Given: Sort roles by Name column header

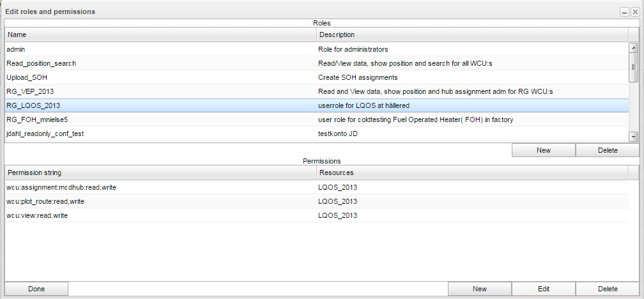Looking at the screenshot, I should point(160,34).
